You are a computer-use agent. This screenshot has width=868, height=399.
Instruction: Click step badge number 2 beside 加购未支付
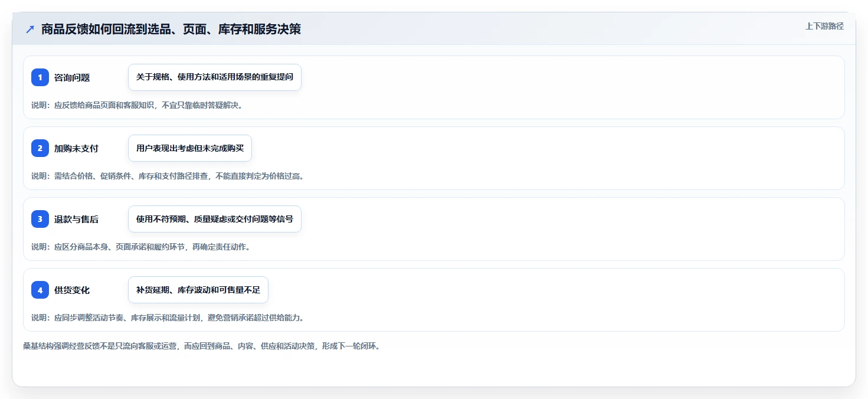[x=40, y=148]
